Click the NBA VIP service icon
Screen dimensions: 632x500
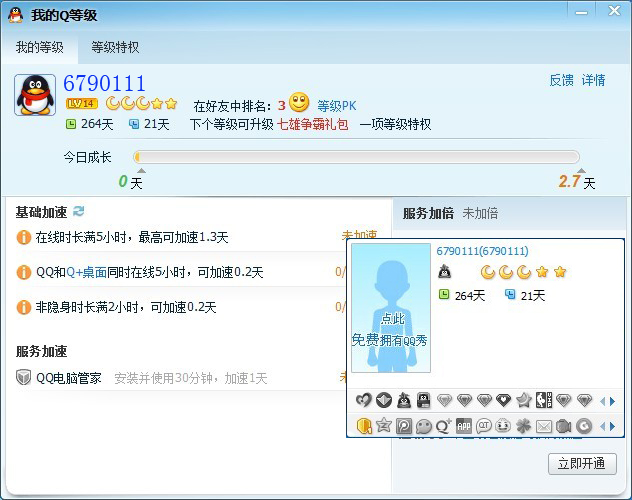(543, 400)
